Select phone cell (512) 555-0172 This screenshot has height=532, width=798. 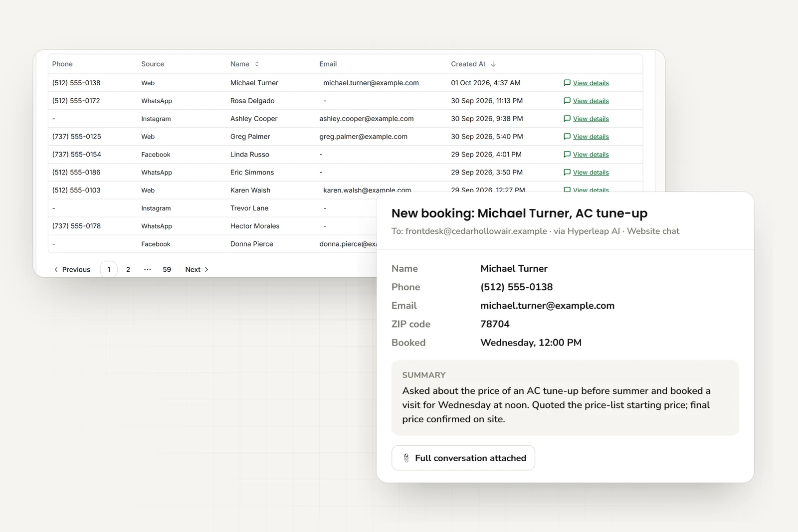click(x=76, y=101)
